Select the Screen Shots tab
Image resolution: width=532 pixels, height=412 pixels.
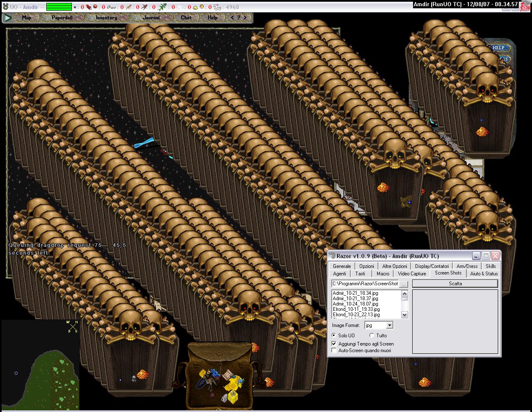click(448, 273)
